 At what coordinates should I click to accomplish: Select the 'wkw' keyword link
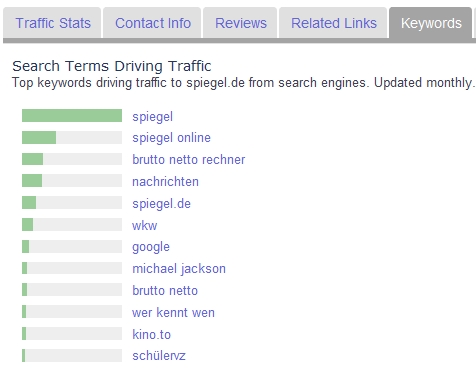[x=145, y=226]
